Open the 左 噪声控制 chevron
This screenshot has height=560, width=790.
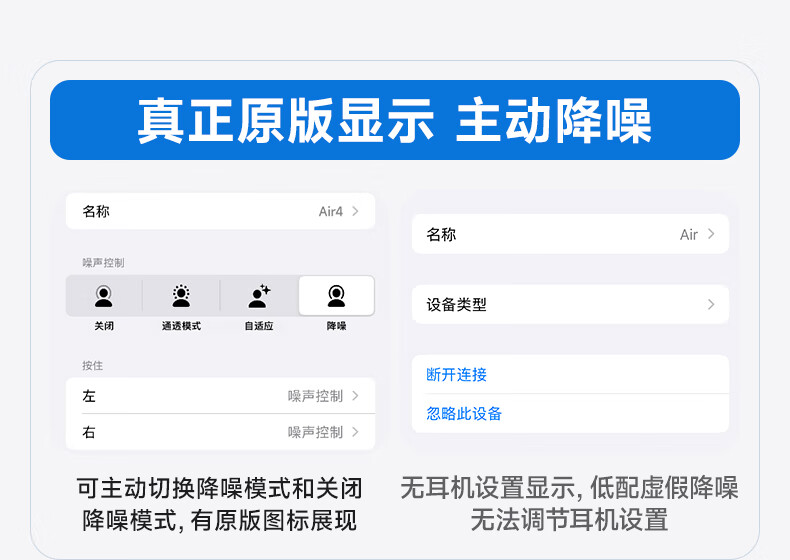click(x=355, y=396)
